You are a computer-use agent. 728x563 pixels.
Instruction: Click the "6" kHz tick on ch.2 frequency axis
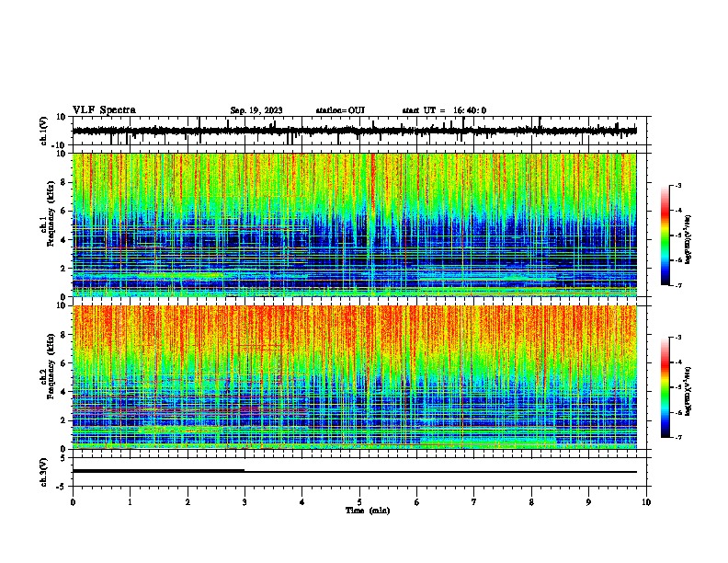pyautogui.click(x=63, y=363)
